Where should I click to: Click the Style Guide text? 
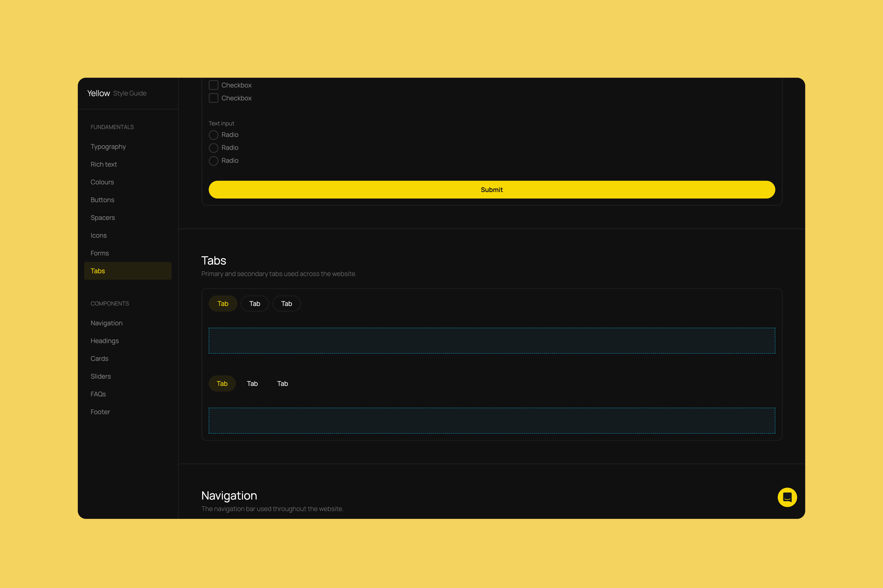[130, 93]
